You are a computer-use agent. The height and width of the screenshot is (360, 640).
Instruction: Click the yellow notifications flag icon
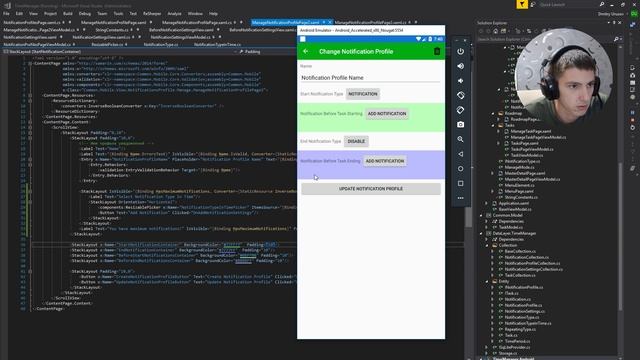coord(522,4)
